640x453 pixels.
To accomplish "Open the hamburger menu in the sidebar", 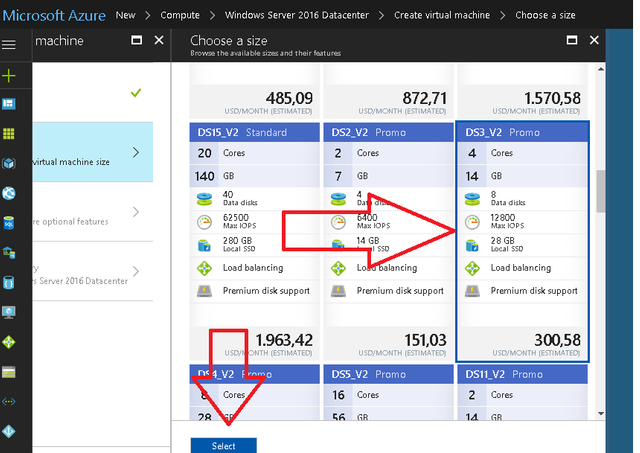I will click(x=9, y=44).
